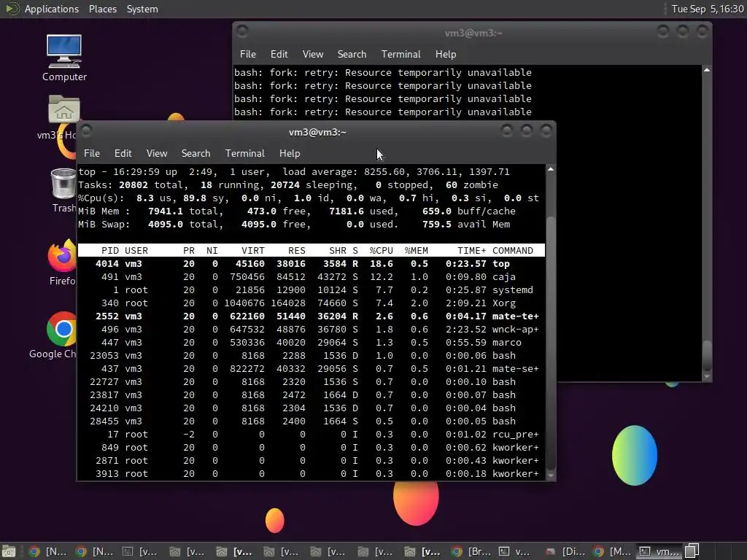Click the back terminal title bar 'vm3@vm3:~'
The image size is (747, 560).
point(473,34)
